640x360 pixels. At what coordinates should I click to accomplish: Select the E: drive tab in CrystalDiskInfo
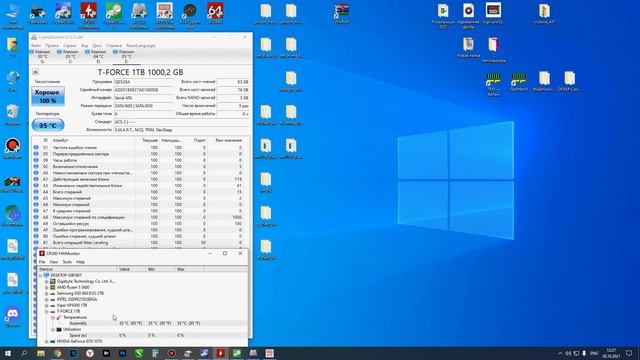tap(126, 56)
